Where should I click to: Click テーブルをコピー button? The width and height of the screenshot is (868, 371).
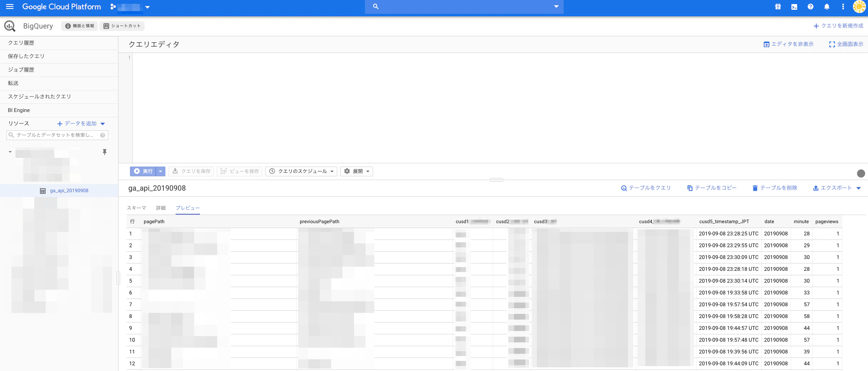pos(712,188)
